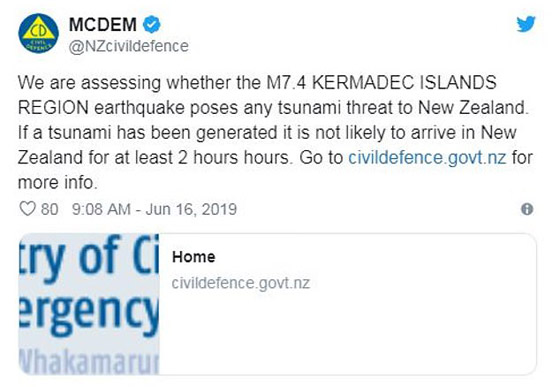This screenshot has height=387, width=560.
Task: Open the tweet info icon
Action: (x=527, y=209)
